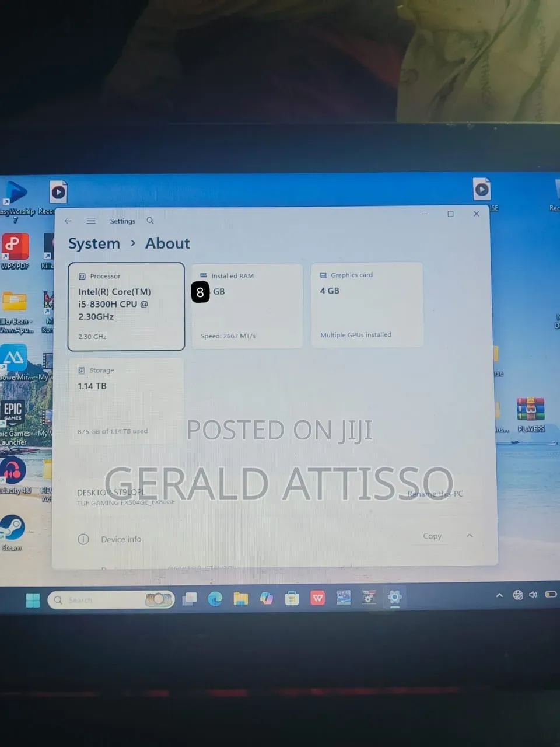560x747 pixels.
Task: Copy the Device info details
Action: pyautogui.click(x=432, y=536)
